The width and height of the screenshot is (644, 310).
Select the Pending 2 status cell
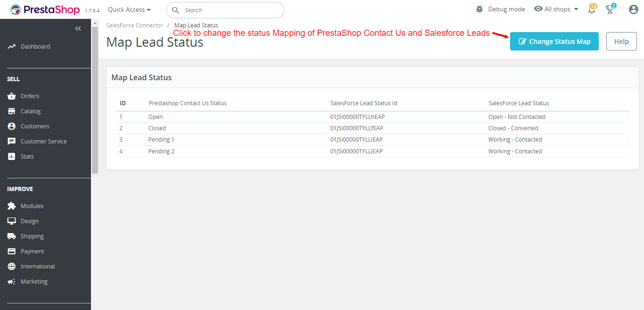[161, 151]
